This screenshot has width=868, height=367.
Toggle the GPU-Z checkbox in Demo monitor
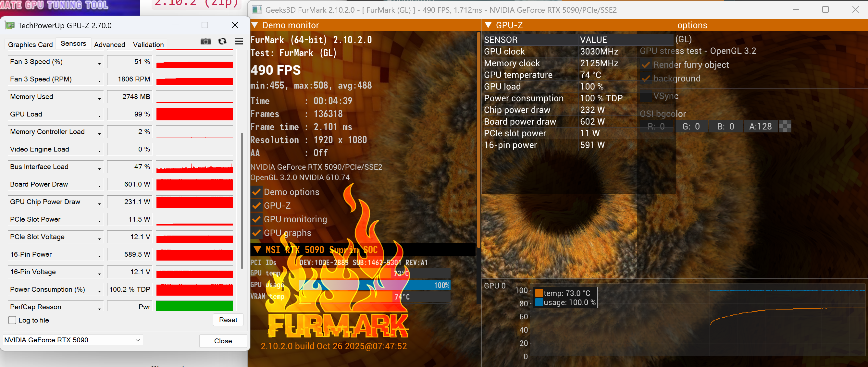(256, 205)
